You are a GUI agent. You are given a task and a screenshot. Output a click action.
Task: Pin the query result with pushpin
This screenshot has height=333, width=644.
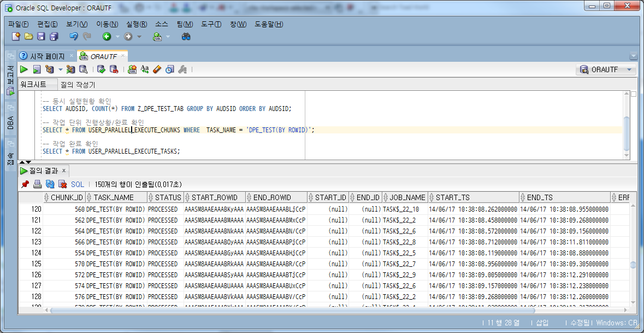point(25,184)
